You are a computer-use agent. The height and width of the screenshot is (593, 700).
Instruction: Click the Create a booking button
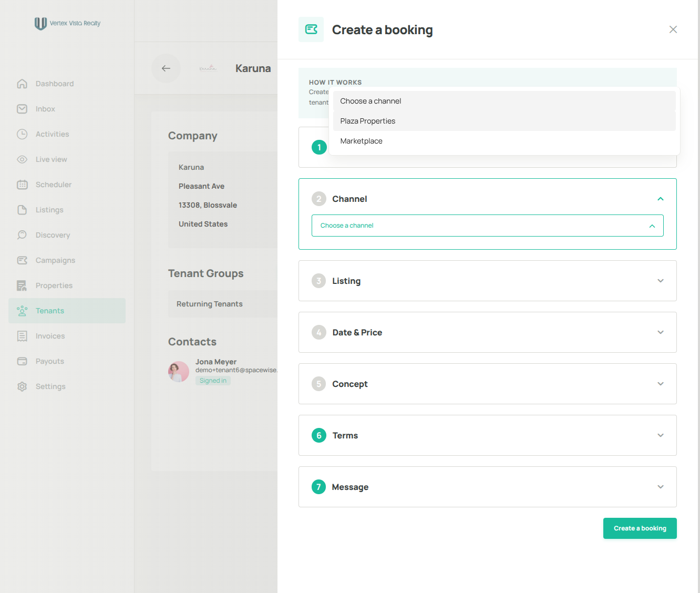(x=640, y=528)
